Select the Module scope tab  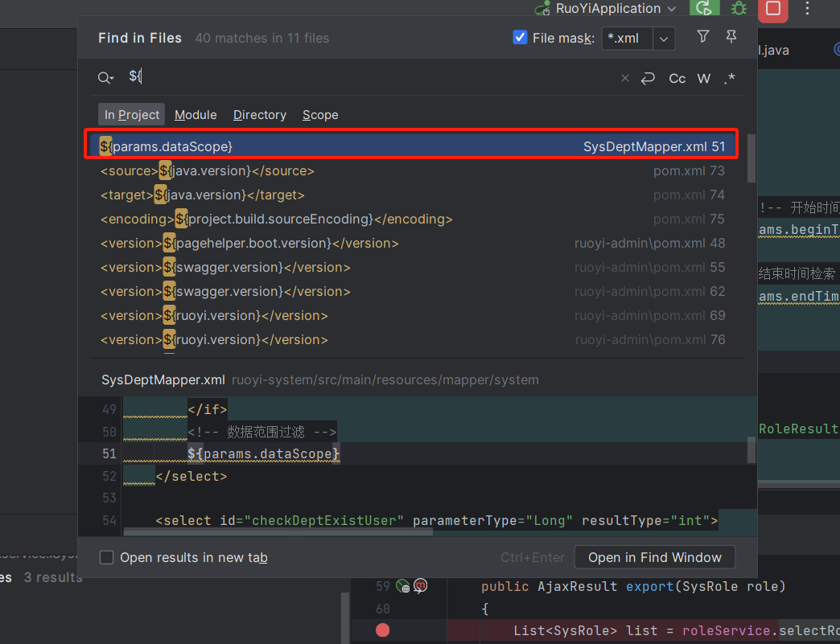click(196, 114)
